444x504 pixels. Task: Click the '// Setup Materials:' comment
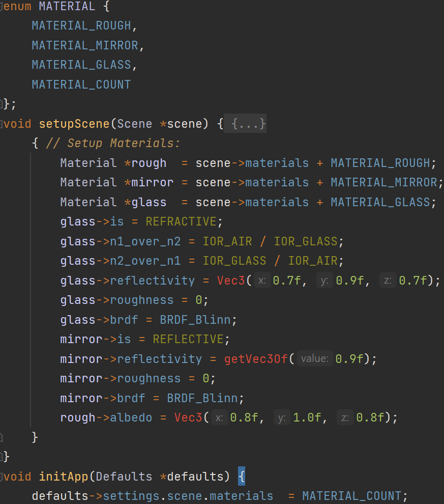[x=113, y=143]
